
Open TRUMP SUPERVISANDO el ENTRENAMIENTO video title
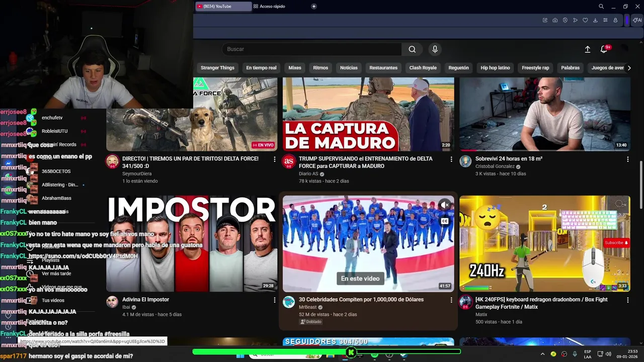click(366, 162)
